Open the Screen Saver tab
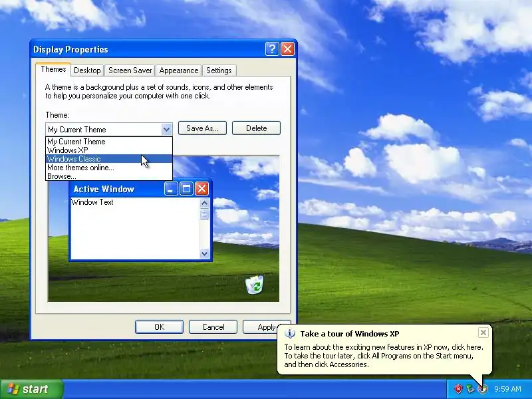Screen dimensions: 532x399 point(130,70)
